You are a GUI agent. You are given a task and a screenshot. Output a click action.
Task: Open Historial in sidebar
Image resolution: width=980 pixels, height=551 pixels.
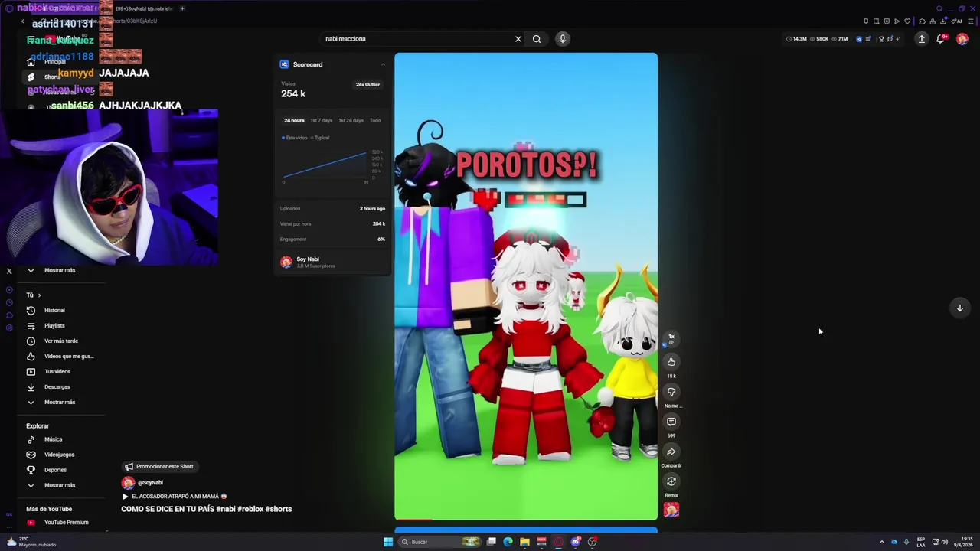(60, 310)
